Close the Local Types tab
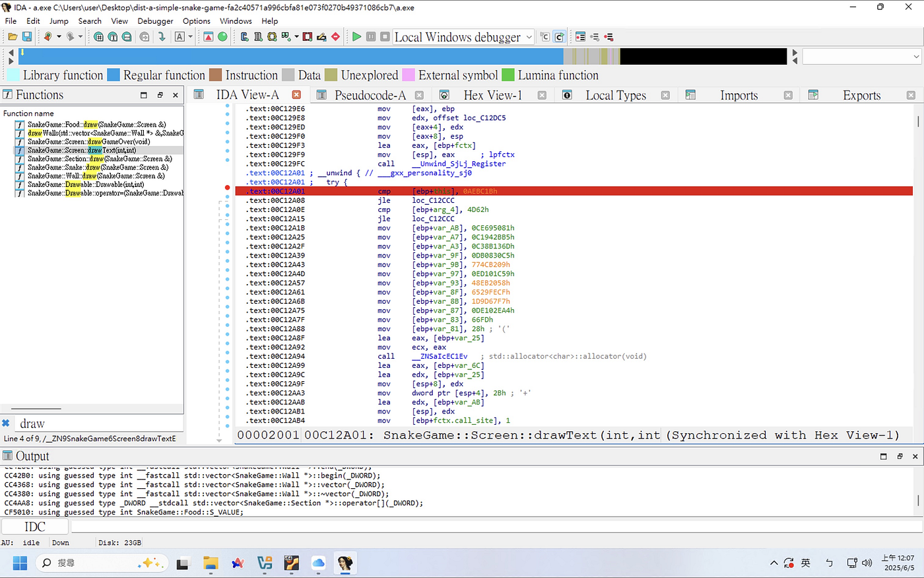 [x=665, y=95]
